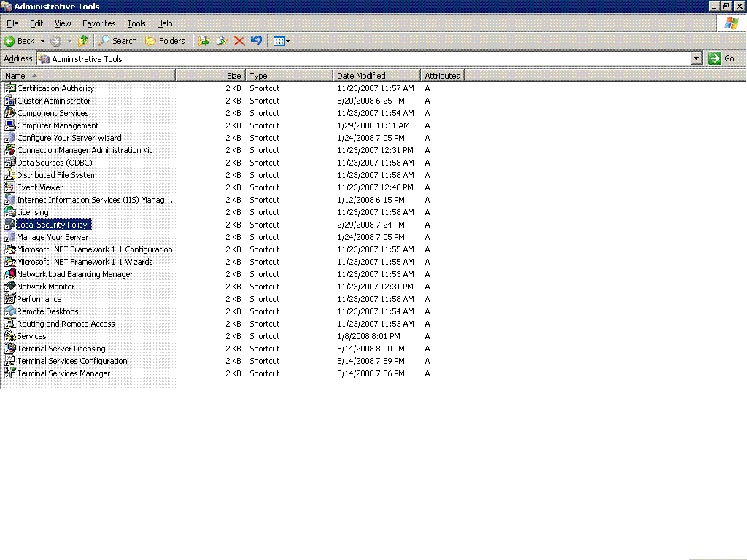Click the Certification Authority icon

(x=10, y=88)
